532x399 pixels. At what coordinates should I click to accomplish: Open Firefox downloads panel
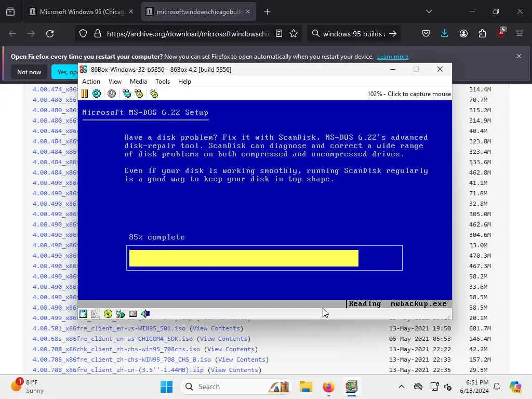(x=445, y=34)
